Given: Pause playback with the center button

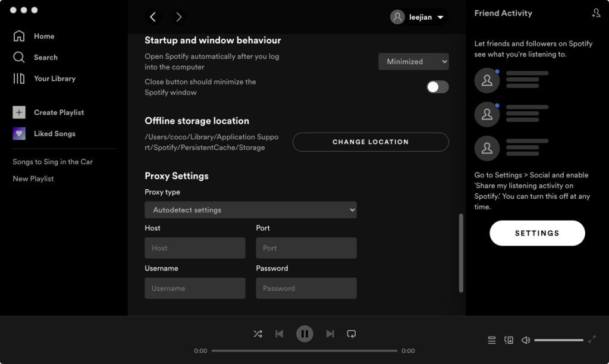Looking at the screenshot, I should coord(304,334).
